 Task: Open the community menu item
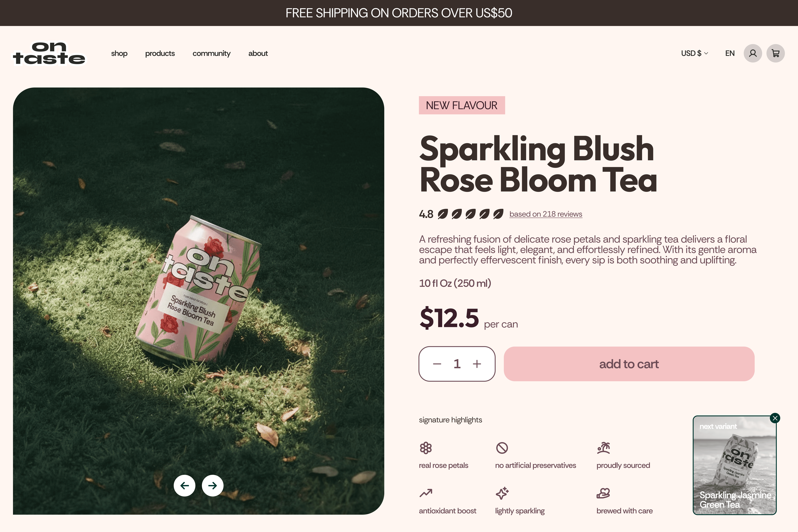(x=211, y=53)
